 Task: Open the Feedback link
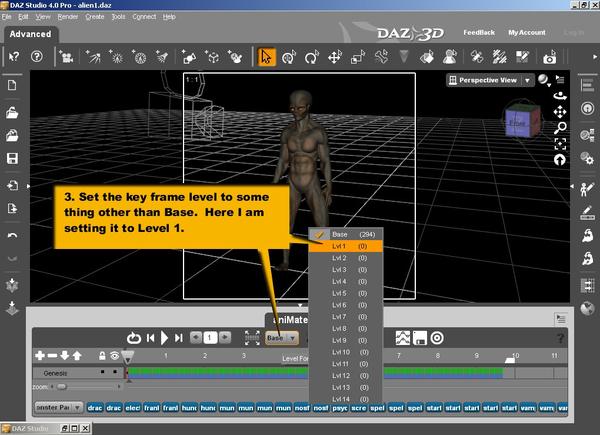coord(479,33)
